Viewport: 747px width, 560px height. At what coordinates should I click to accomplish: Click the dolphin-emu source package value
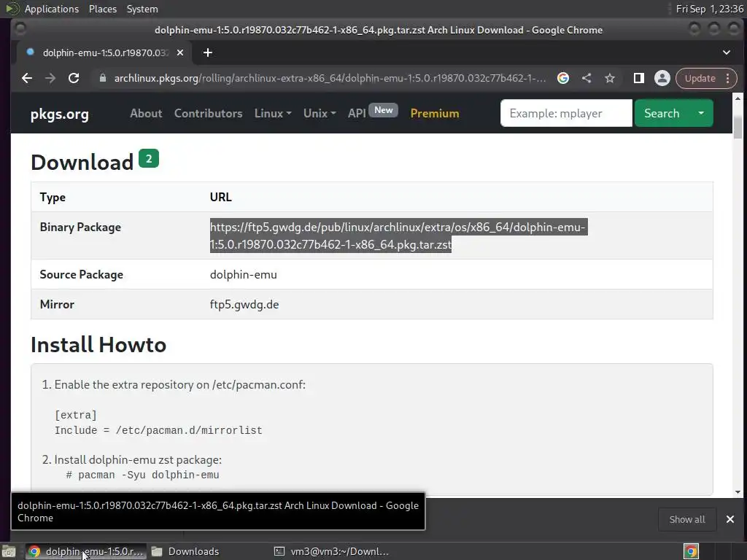[x=244, y=275]
